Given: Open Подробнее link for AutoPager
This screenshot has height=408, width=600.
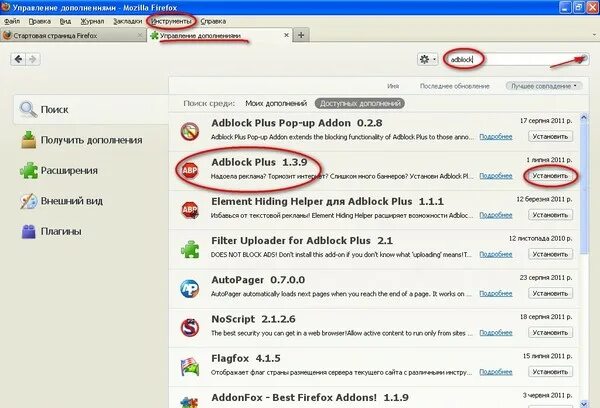Looking at the screenshot, I should (496, 294).
